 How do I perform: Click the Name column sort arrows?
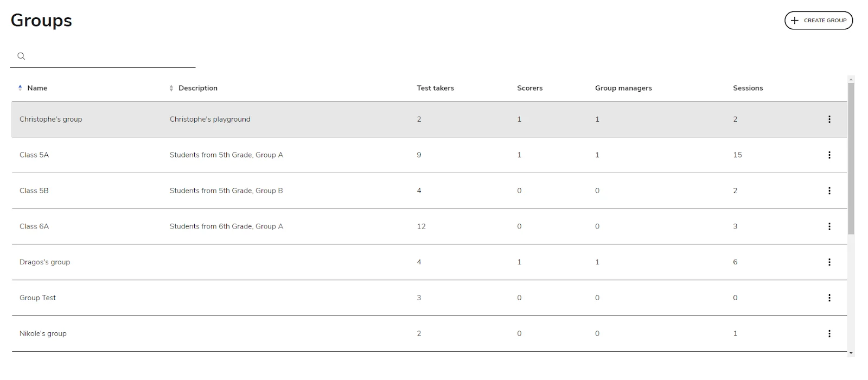20,88
